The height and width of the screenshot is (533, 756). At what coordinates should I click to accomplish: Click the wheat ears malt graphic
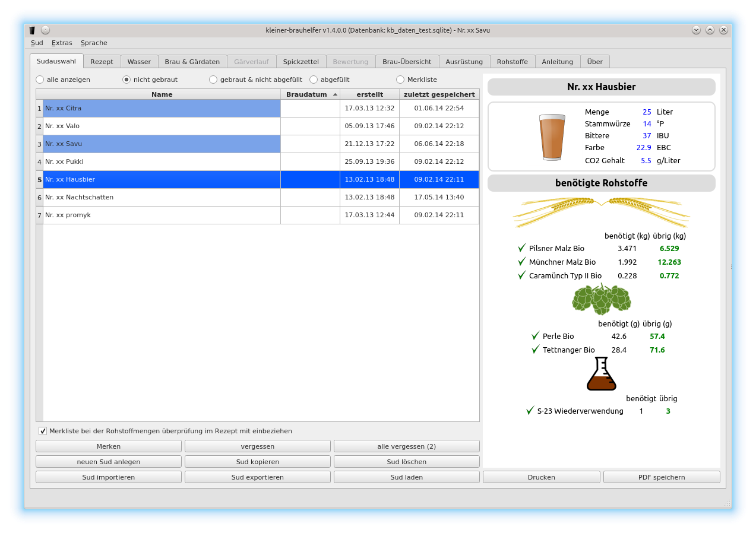601,211
